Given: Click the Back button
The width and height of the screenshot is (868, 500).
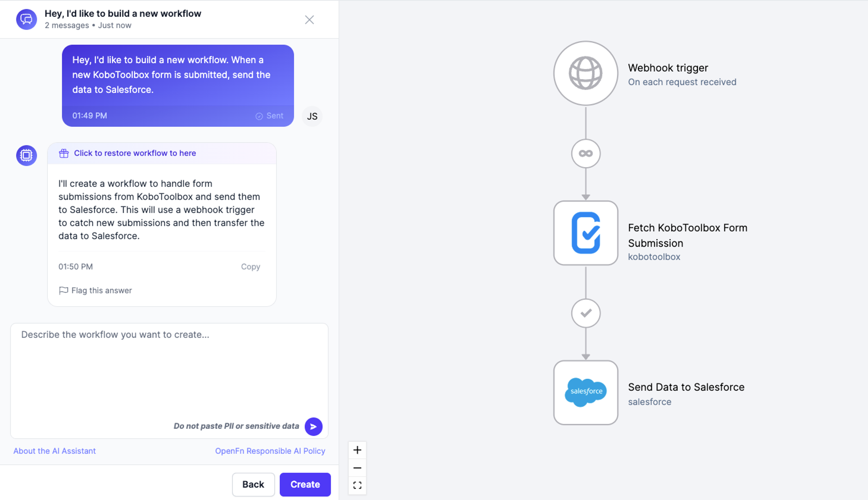Looking at the screenshot, I should tap(253, 484).
